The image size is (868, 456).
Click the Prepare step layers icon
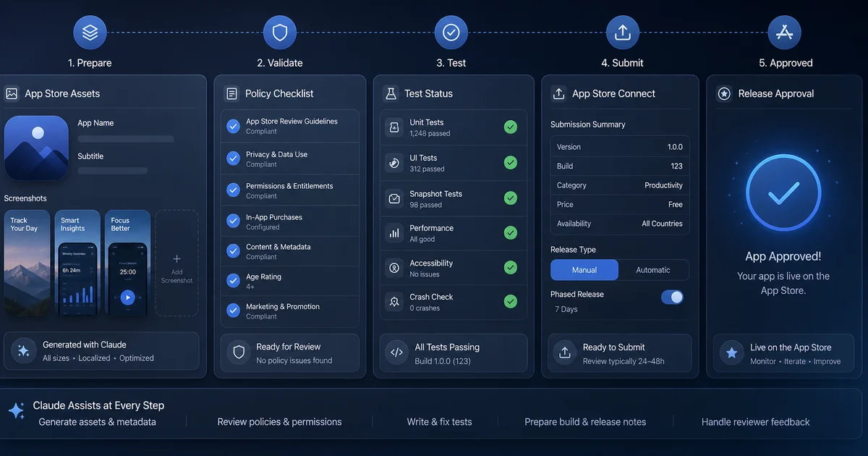click(x=90, y=33)
